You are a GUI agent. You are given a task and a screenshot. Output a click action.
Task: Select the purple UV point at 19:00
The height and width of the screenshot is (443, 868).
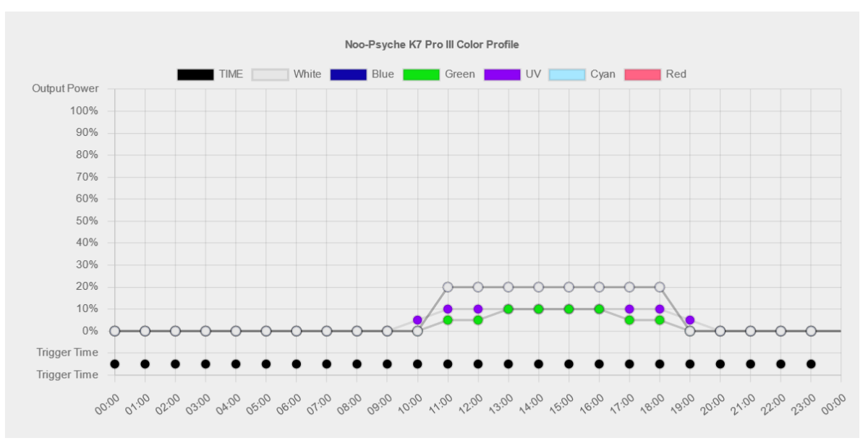(x=690, y=320)
